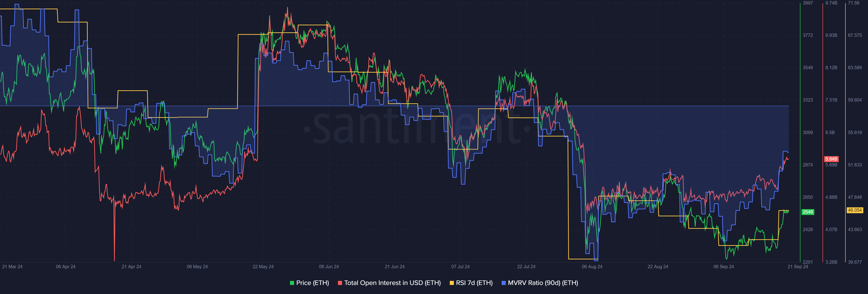868x294 pixels.
Task: Select the MVRV Ratio (90d) (ETH) label
Action: (543, 283)
